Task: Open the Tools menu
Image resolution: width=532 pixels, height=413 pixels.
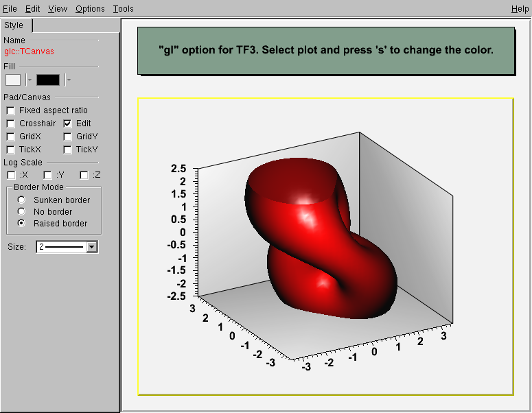Action: pos(124,9)
